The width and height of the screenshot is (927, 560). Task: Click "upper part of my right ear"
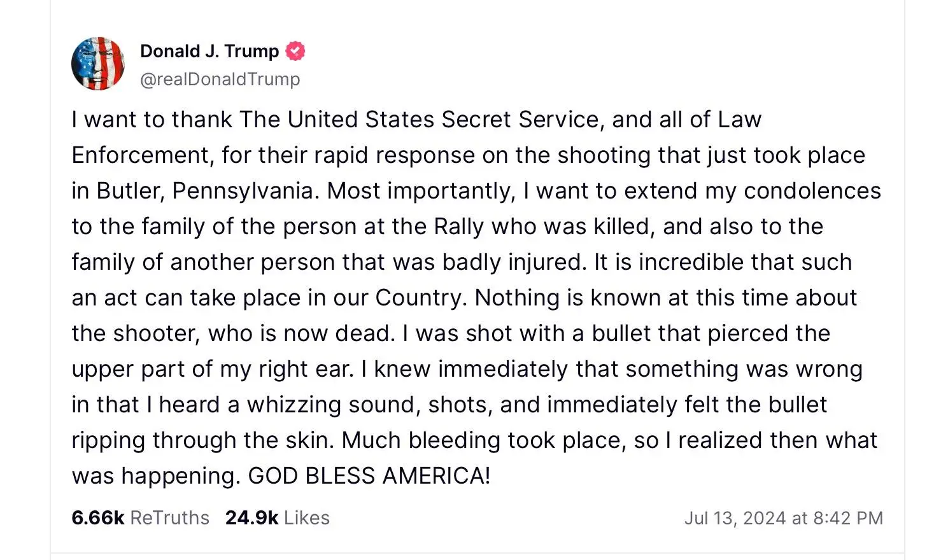212,369
